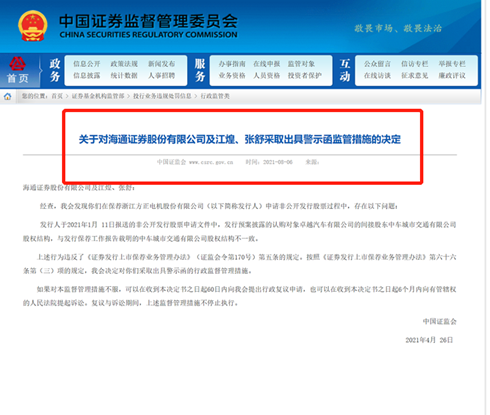The width and height of the screenshot is (490, 415).
Task: Go to 新闻发布 section
Action: click(161, 64)
